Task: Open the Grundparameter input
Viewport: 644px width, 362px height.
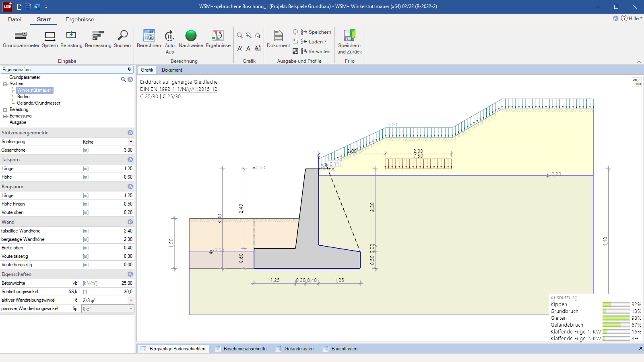Action: click(21, 39)
